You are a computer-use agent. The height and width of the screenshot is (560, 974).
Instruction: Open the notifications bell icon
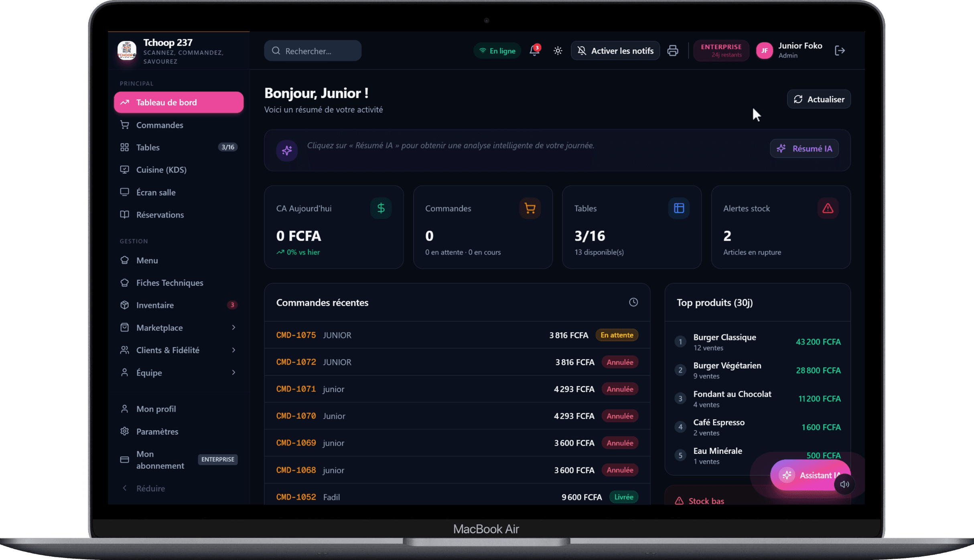(534, 51)
